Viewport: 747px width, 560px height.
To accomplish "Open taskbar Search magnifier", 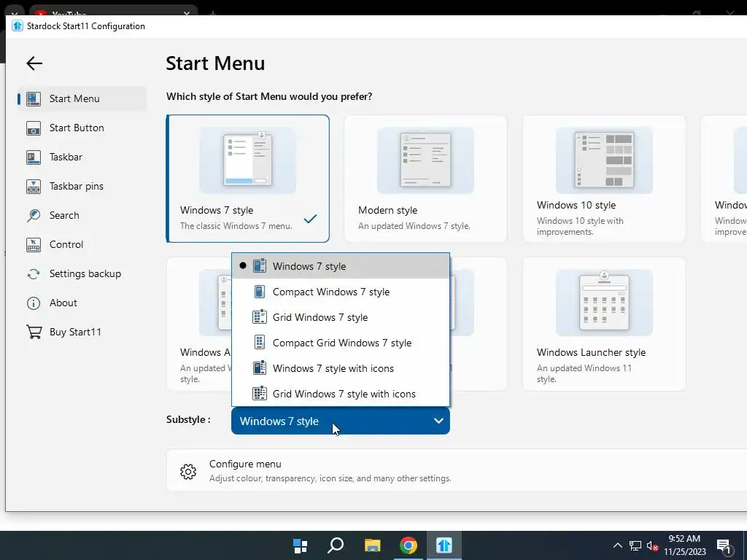I will pos(336,545).
